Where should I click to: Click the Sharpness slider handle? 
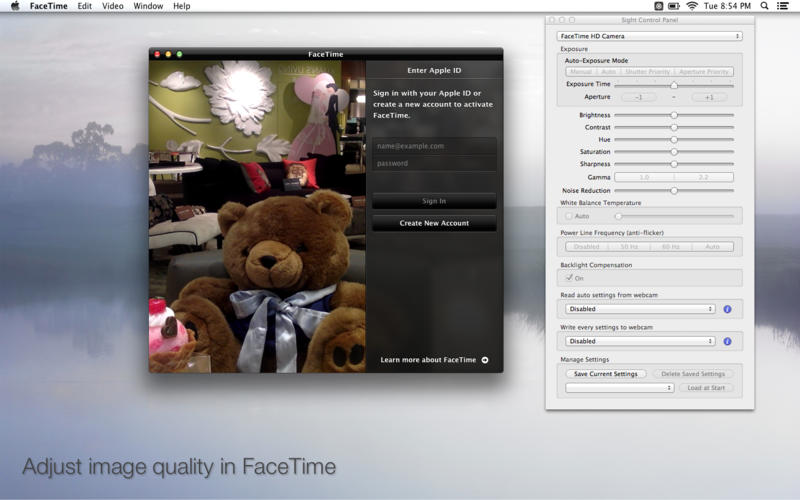(674, 164)
